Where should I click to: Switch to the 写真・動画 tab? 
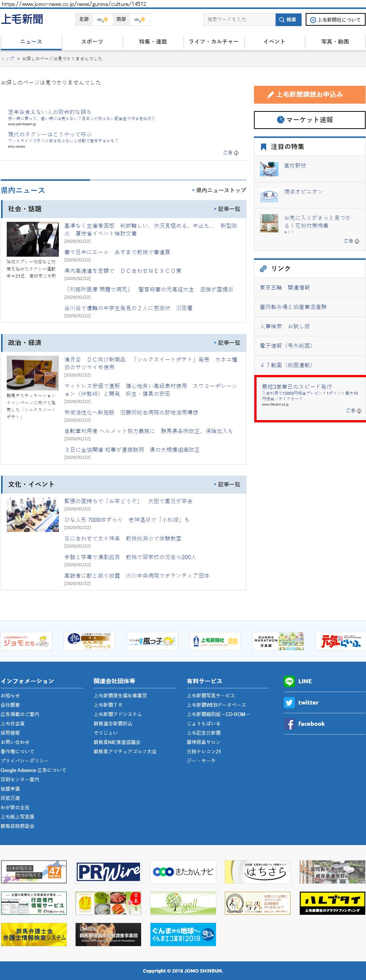335,42
